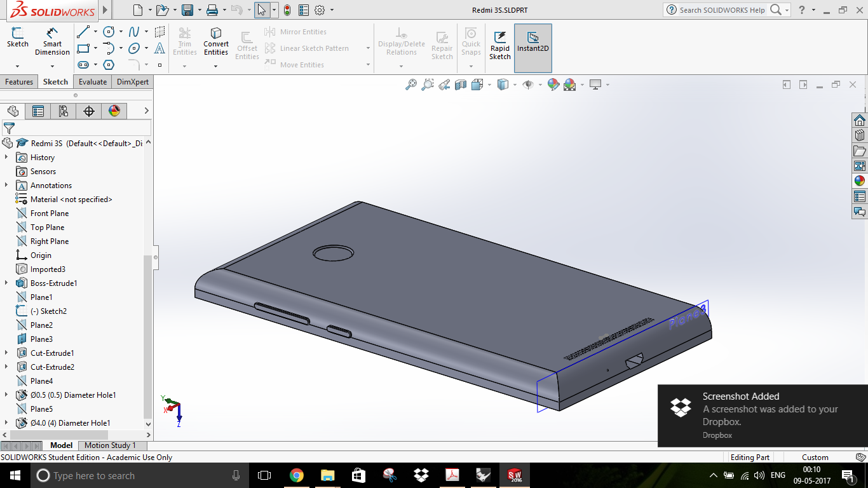Open the Motion Study 1 tab
This screenshot has height=488, width=868.
tap(110, 446)
